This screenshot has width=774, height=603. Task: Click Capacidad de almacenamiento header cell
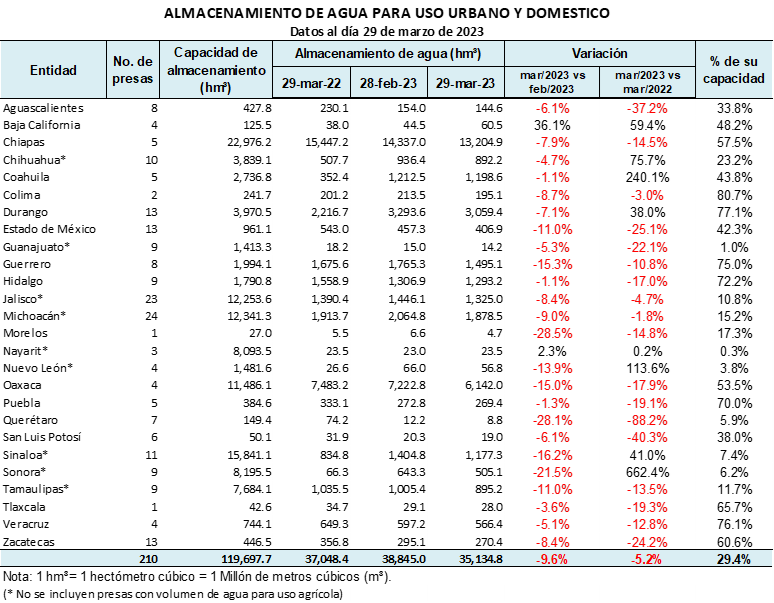pos(215,70)
